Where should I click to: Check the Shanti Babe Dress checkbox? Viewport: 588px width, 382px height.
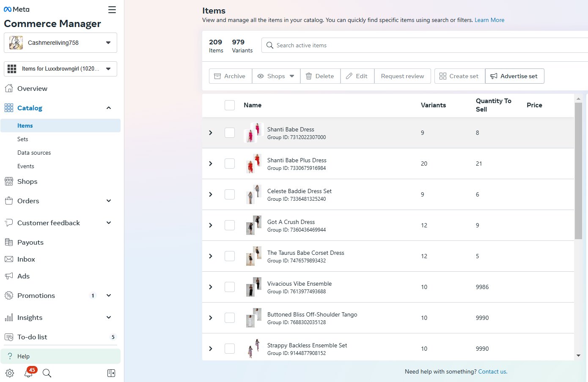pos(230,133)
